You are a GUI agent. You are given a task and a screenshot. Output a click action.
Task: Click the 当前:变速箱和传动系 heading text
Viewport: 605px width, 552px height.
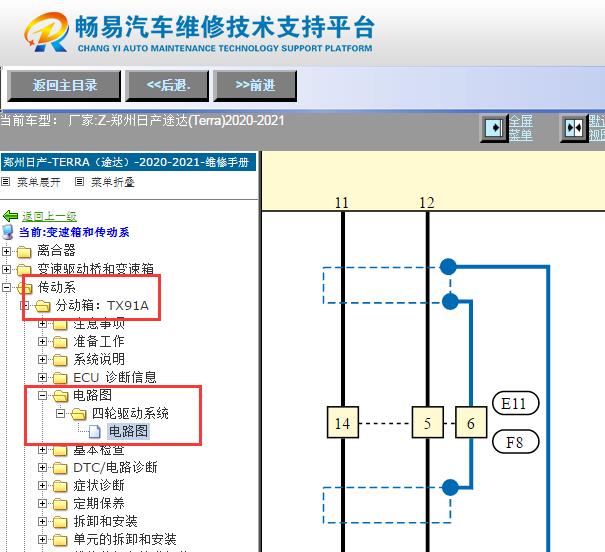(x=74, y=232)
